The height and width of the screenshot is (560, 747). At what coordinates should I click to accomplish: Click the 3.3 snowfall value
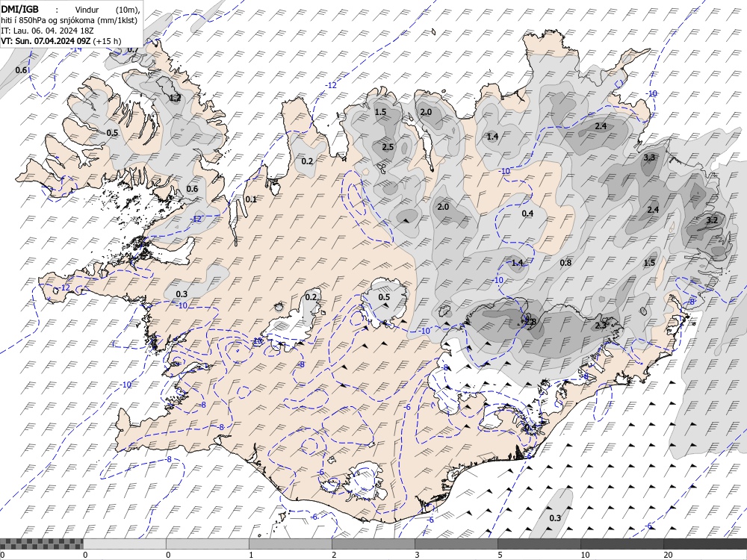(649, 157)
